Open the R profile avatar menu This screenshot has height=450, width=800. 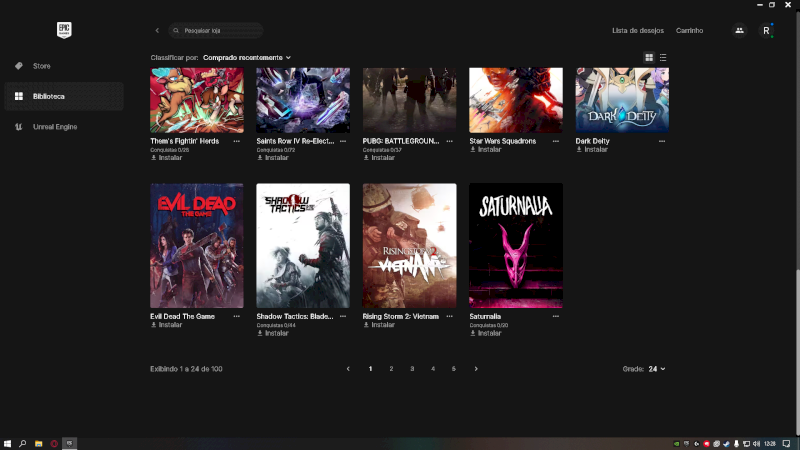[x=766, y=31]
